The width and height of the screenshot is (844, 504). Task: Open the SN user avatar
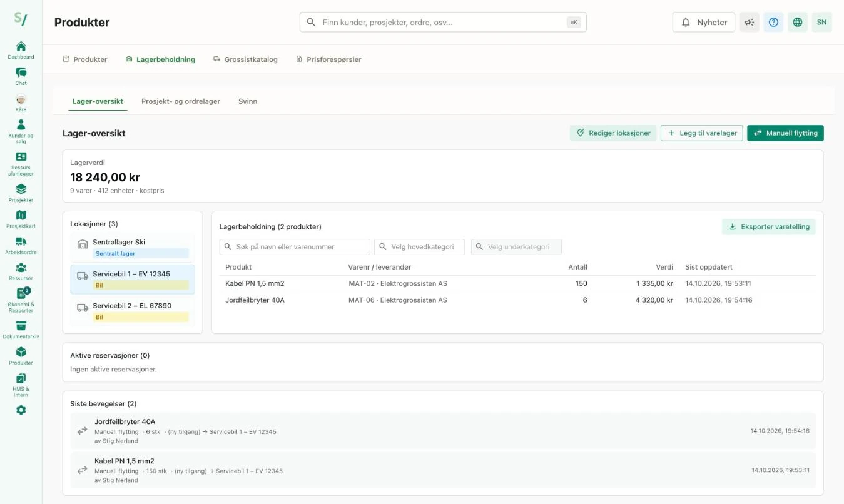[821, 23]
